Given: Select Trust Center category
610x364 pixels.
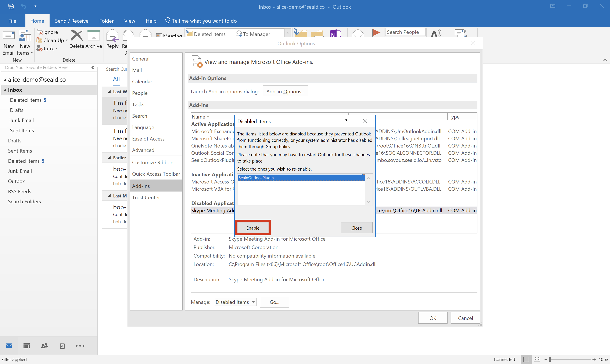Looking at the screenshot, I should pos(156,197).
